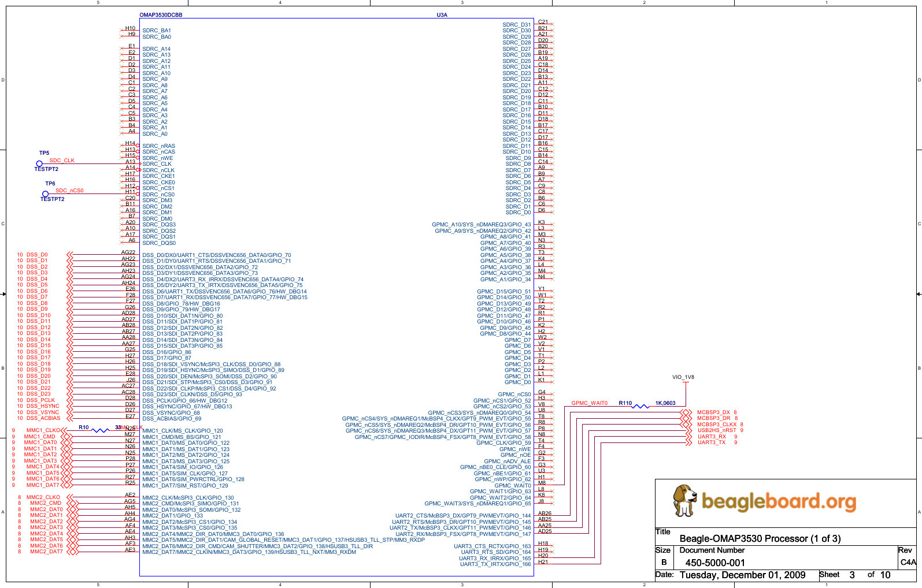Select the R110 resistor zigzag symbol
Viewport: 922px width, 588px height.
(640, 406)
